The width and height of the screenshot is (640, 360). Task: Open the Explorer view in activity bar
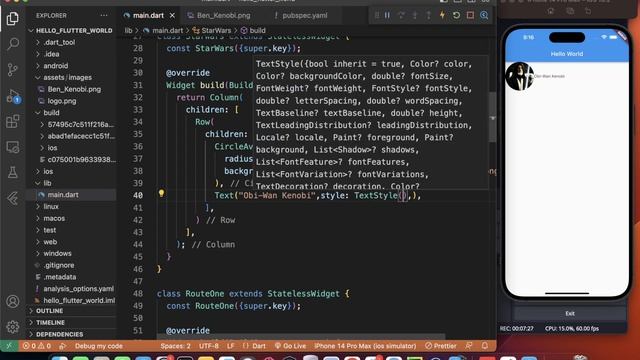13,18
